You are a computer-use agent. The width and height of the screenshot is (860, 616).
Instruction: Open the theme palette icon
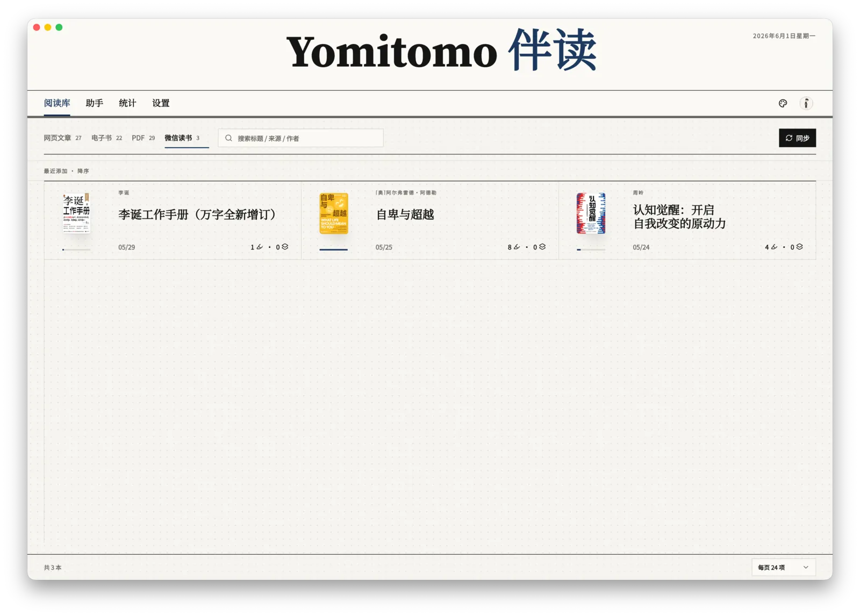click(783, 103)
